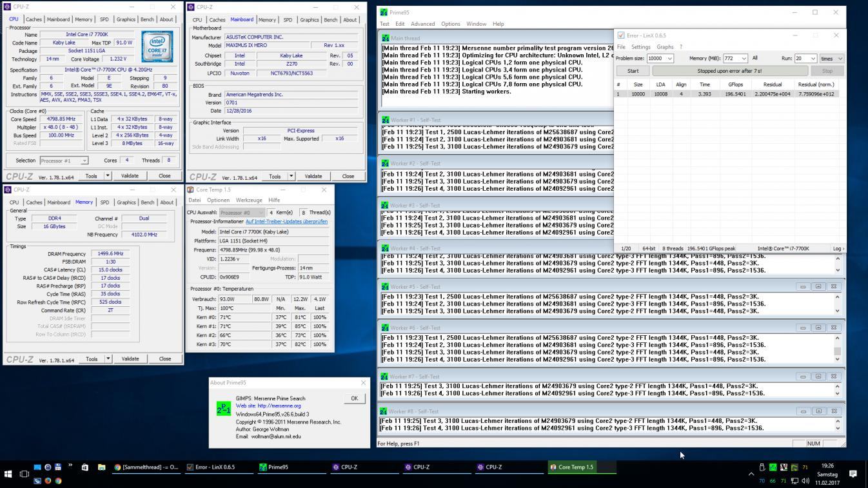Click the green Prime95 system tray icon

pyautogui.click(x=773, y=467)
